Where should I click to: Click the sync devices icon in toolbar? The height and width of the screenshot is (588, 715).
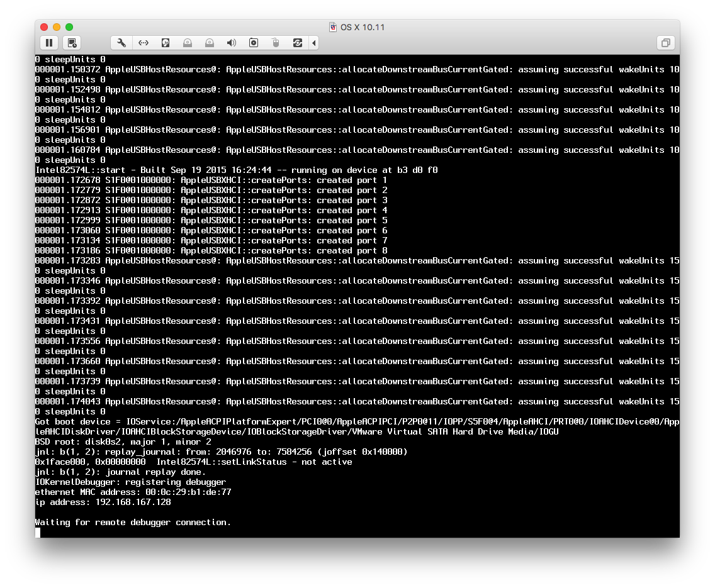[297, 43]
